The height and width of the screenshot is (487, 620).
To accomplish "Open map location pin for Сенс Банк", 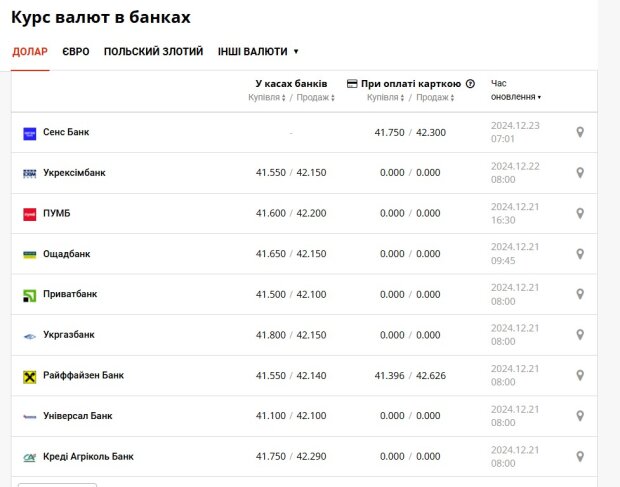I will click(x=580, y=132).
